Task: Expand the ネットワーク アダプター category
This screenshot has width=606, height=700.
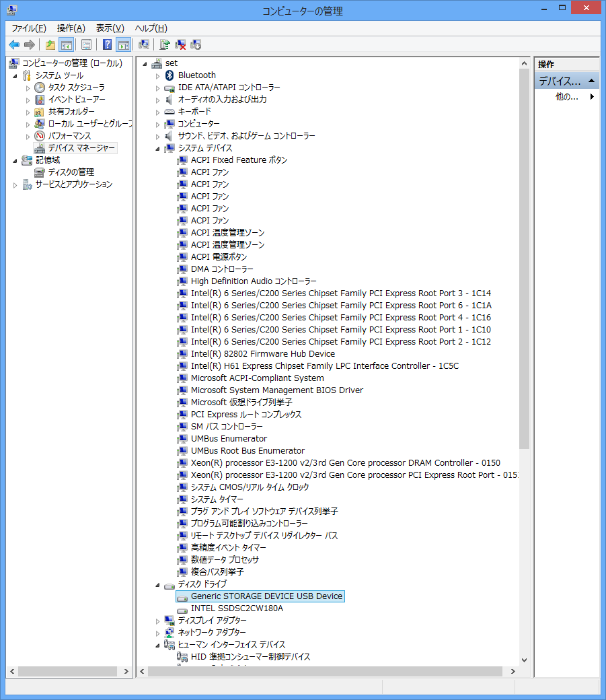Action: click(157, 633)
